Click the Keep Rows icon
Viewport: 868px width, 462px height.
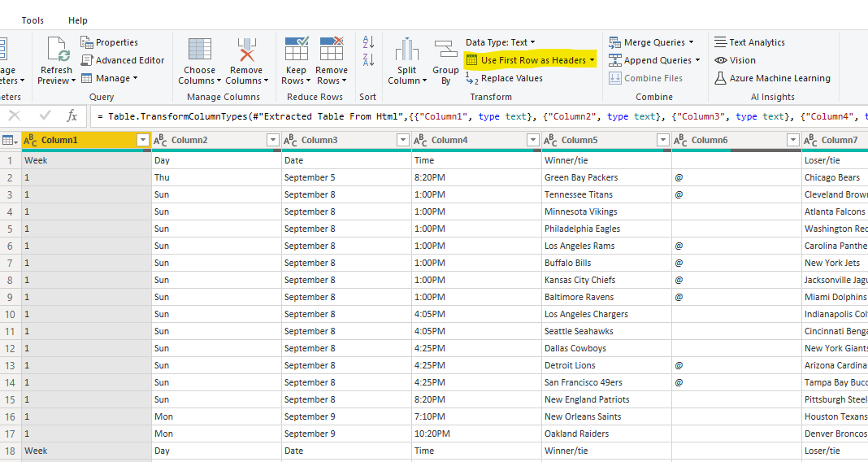296,50
